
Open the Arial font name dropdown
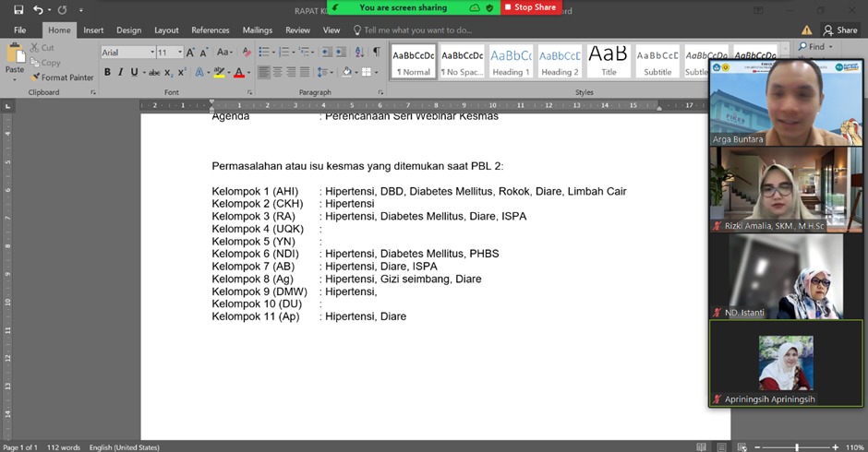(x=127, y=53)
